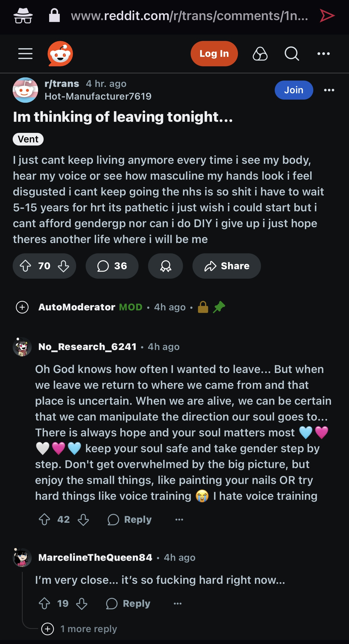Tap the browser send arrow icon

click(x=327, y=16)
